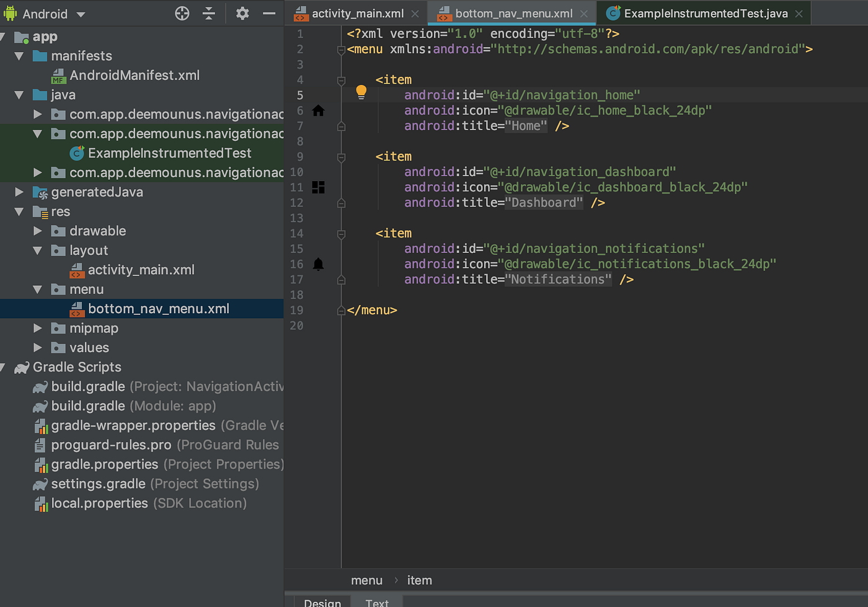
Task: Hide the project panel with minimize icon
Action: coord(268,13)
